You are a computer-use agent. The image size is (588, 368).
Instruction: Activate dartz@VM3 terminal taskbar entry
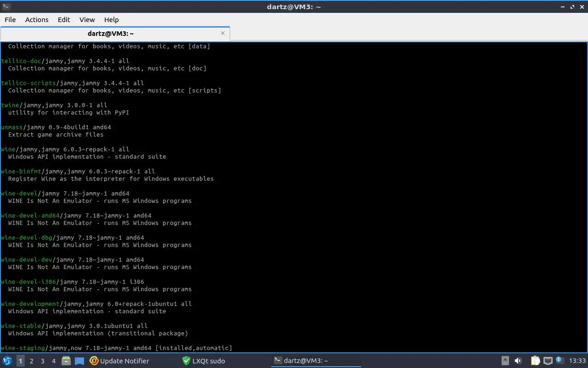pyautogui.click(x=316, y=361)
